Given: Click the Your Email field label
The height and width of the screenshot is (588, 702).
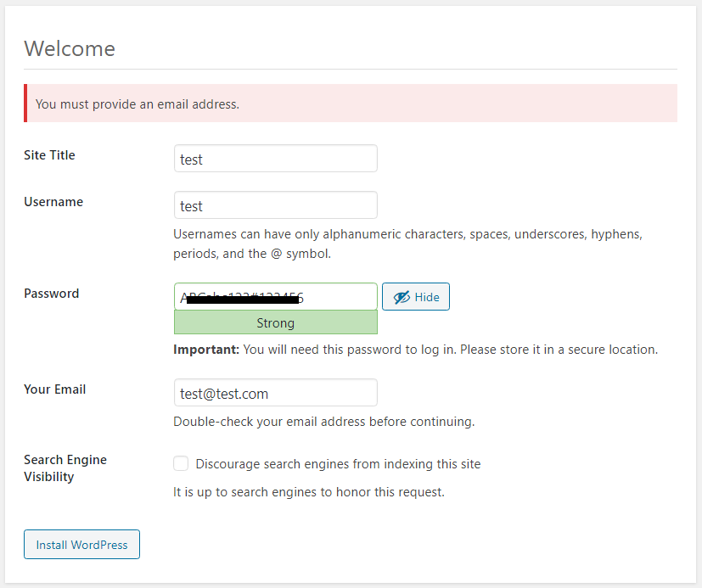Looking at the screenshot, I should pyautogui.click(x=54, y=389).
